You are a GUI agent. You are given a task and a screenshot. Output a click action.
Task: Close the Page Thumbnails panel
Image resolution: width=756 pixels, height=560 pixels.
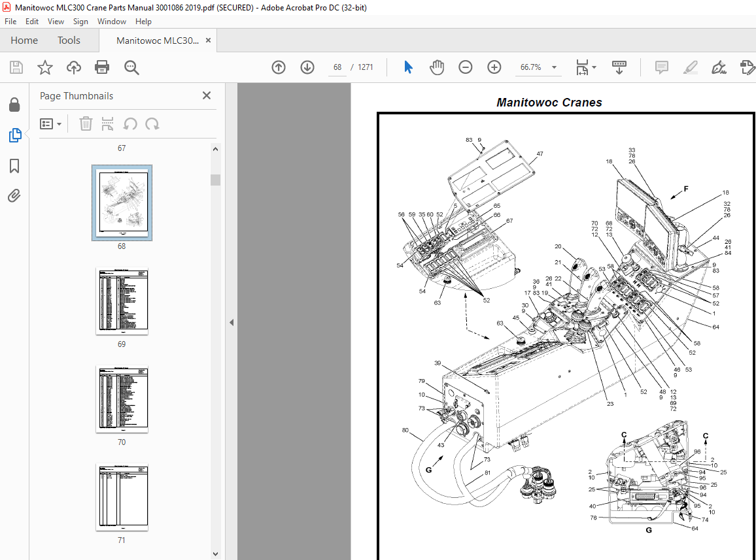(x=207, y=95)
